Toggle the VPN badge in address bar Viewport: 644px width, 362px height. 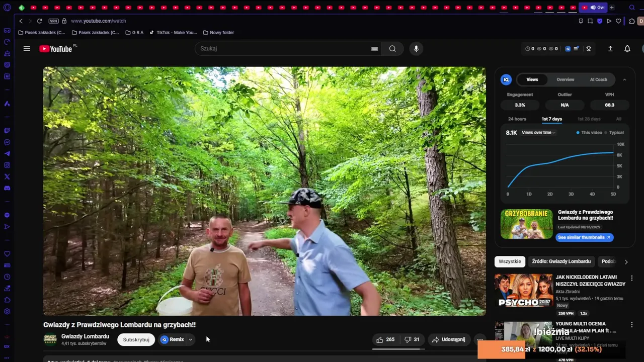click(54, 21)
